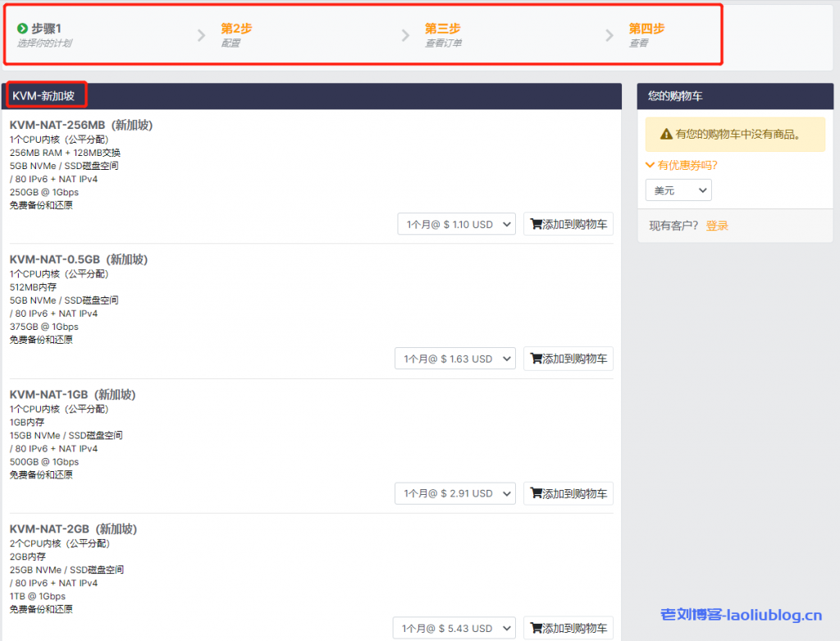
Task: Open billing dropdown showing $ 2.91 USD
Action: 456,493
